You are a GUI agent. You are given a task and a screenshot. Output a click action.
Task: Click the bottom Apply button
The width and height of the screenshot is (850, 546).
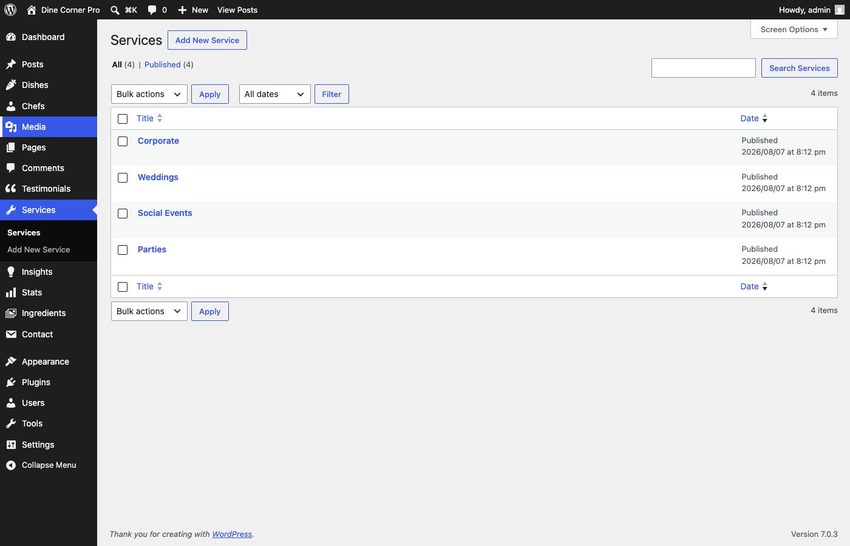(210, 311)
